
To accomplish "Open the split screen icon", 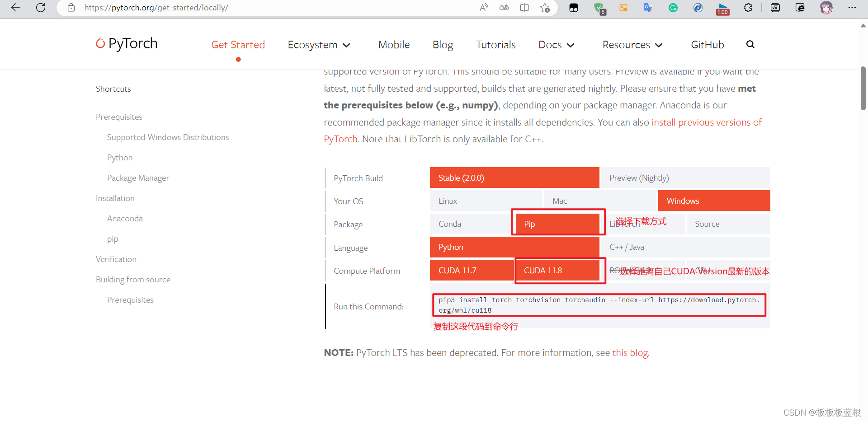I will coord(524,8).
